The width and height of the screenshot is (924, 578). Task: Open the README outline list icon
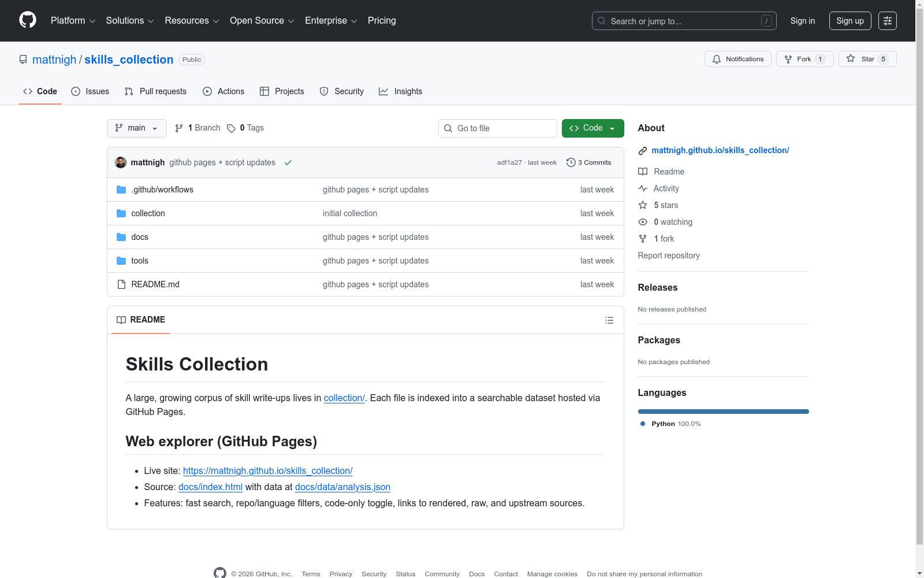609,320
